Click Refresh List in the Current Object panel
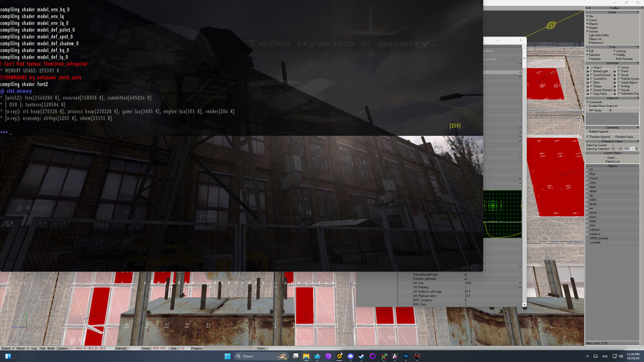The height and width of the screenshot is (362, 644). click(x=612, y=161)
